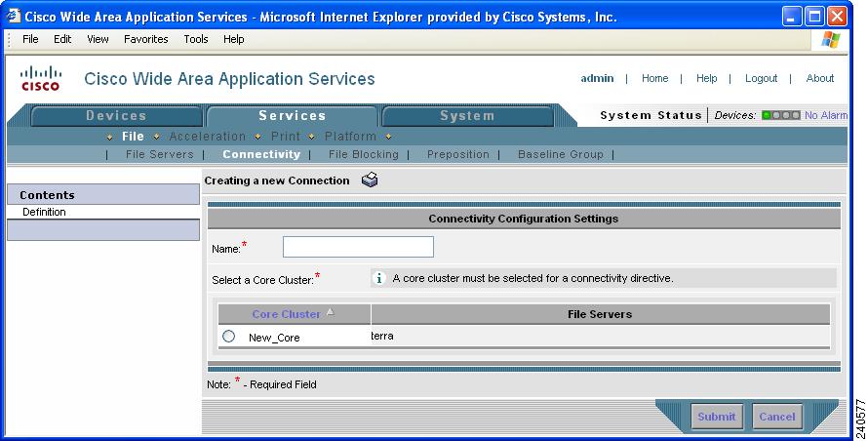Open the Baseline Group section
The height and width of the screenshot is (441, 868).
pyautogui.click(x=560, y=154)
